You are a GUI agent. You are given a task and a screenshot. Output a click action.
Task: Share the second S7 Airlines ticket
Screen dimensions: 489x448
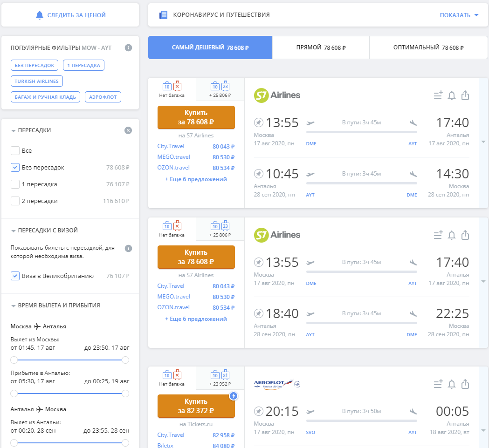pyautogui.click(x=465, y=235)
